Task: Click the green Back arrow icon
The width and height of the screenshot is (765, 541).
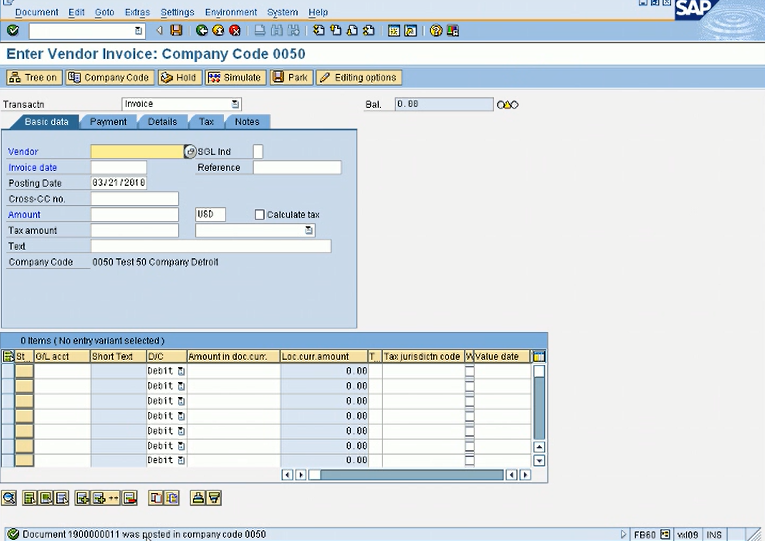Action: coord(201,31)
